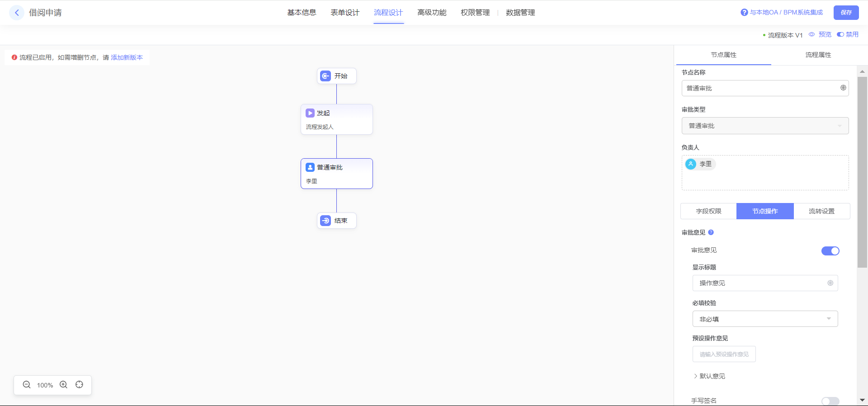Click the zoom in magnifier icon
The image size is (868, 406).
(x=64, y=385)
